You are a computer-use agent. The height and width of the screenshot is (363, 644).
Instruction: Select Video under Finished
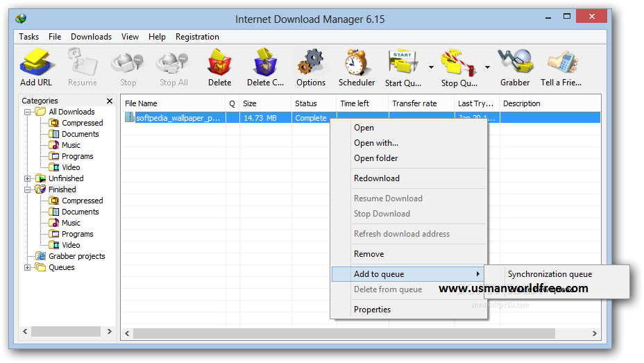point(71,245)
